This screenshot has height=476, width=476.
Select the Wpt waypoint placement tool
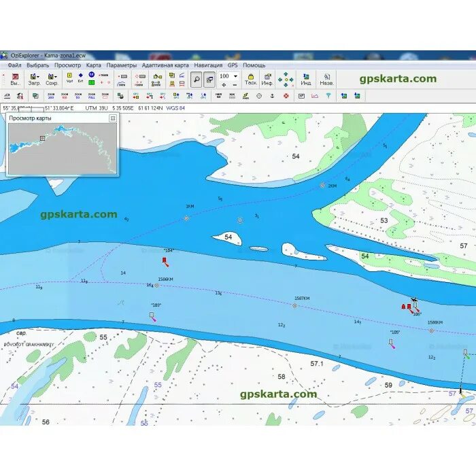coord(69,78)
